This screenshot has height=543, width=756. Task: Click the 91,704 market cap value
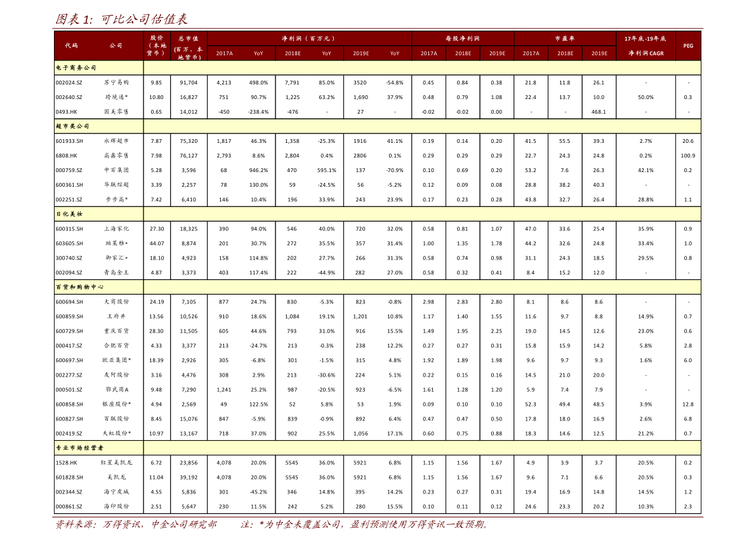point(189,83)
